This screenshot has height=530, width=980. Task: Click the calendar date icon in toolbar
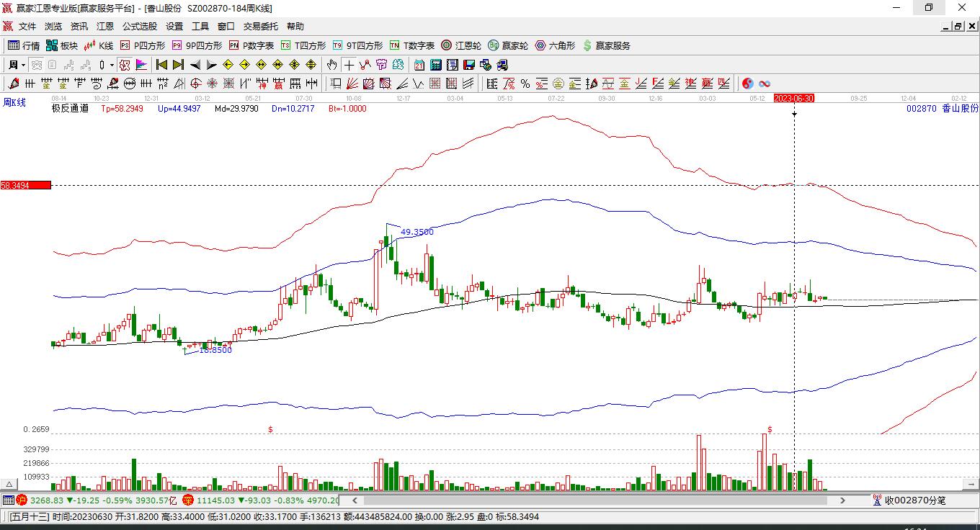(419, 65)
